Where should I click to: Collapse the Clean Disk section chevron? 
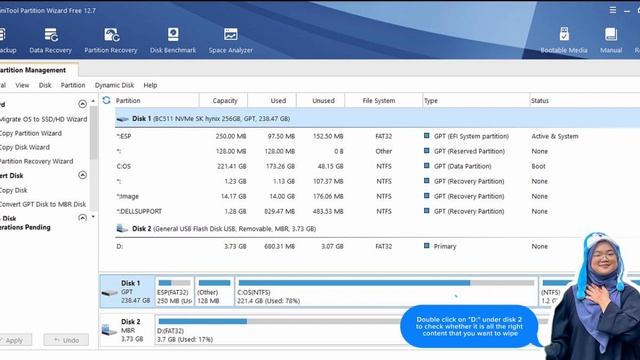click(x=82, y=218)
